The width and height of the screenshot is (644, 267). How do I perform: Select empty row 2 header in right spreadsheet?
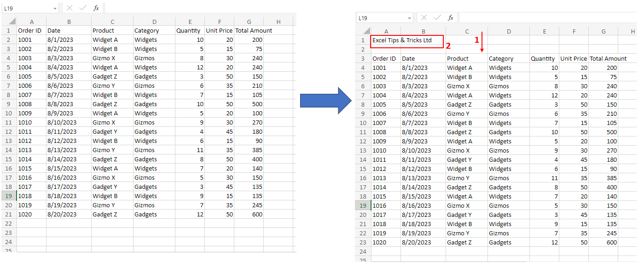(363, 49)
